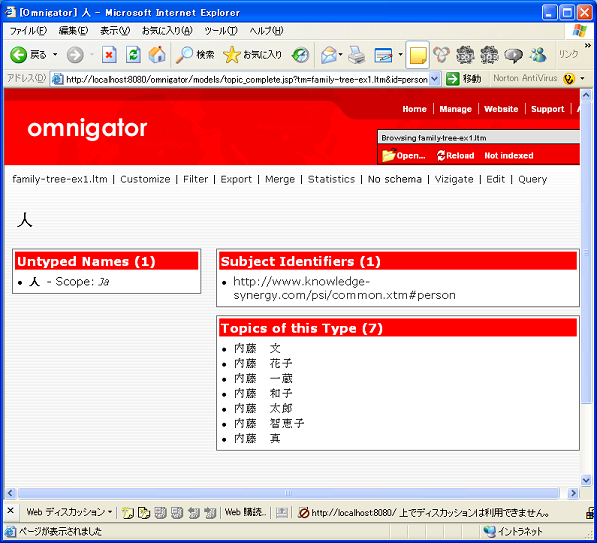Click the intranet zone globe icon
The height and width of the screenshot is (543, 597).
coord(490,531)
